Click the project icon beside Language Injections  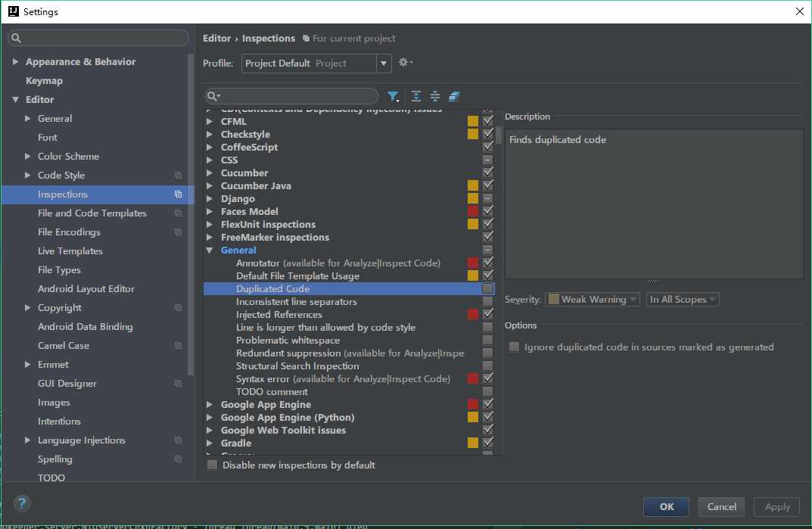tap(178, 440)
